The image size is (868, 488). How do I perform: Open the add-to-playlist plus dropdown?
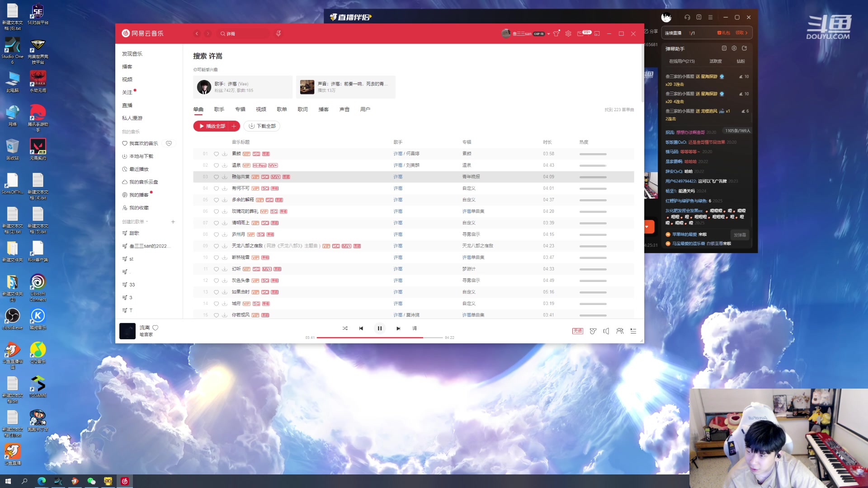234,126
